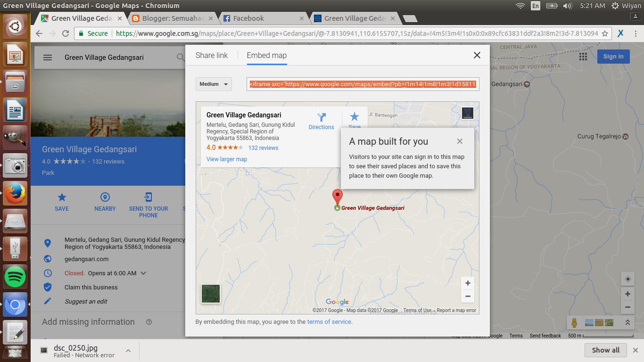Click the Street View pegman icon
The height and width of the screenshot is (362, 644).
coord(574,323)
